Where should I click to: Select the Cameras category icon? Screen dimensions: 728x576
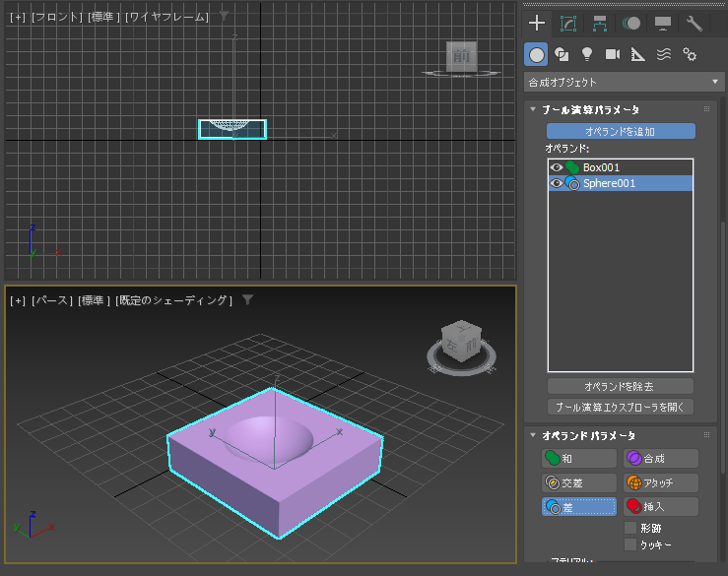coord(613,55)
